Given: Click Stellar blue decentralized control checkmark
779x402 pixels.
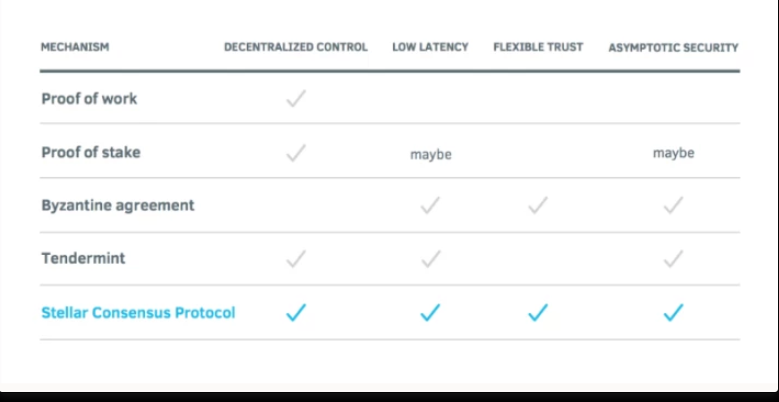Looking at the screenshot, I should pos(296,313).
